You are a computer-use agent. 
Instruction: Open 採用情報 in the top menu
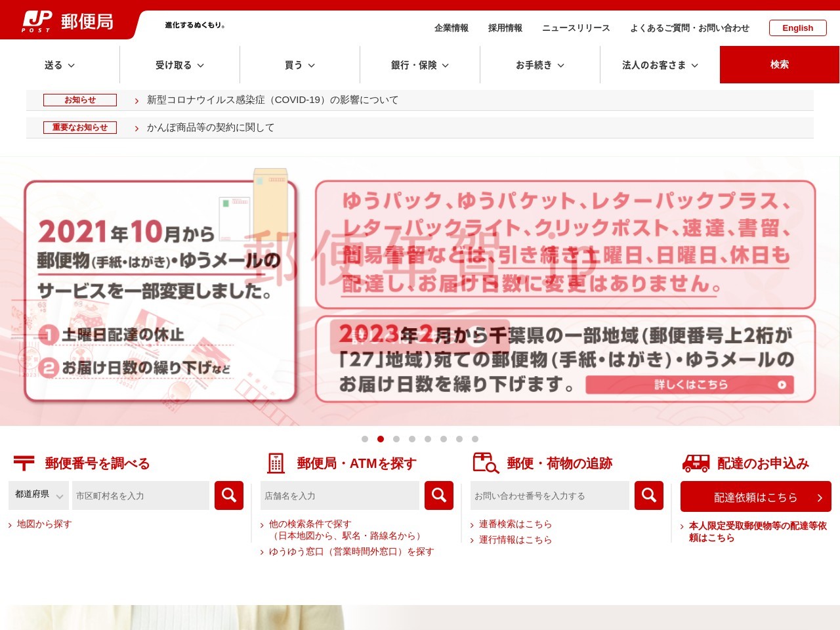click(x=505, y=28)
